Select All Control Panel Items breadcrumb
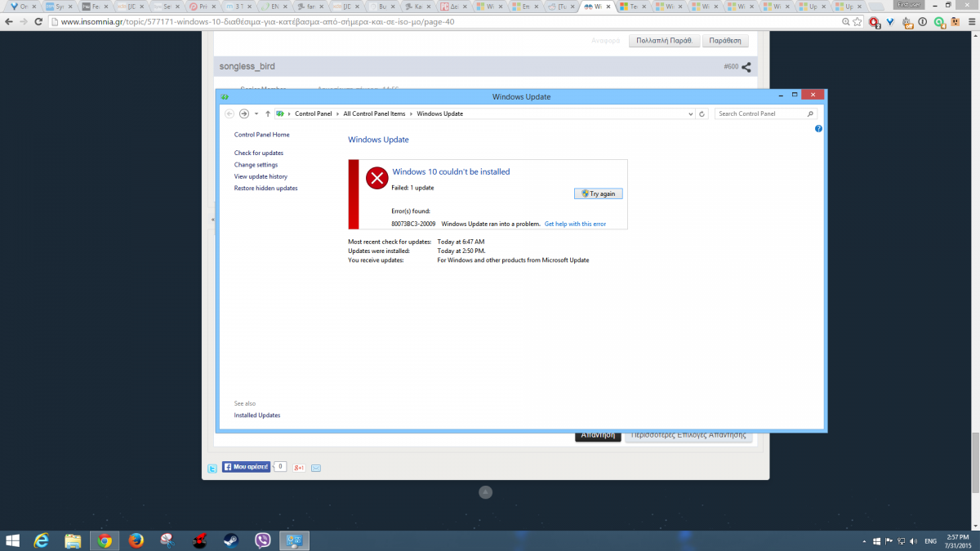980x551 pixels. click(374, 114)
